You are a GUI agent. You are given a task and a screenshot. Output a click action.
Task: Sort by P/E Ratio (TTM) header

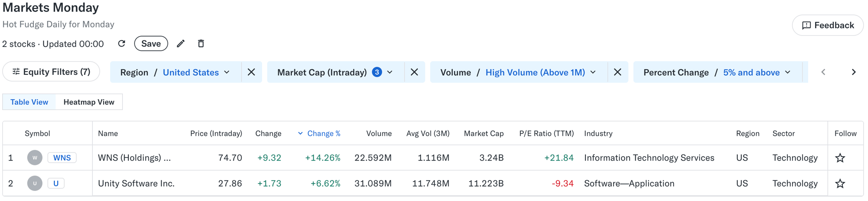(546, 134)
